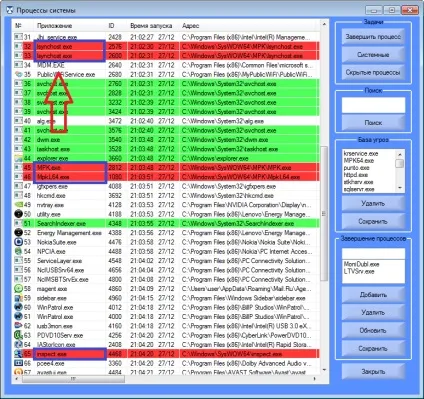Image resolution: width=424 pixels, height=399 pixels.
Task: Click the NPCIA.exe icon
Action: (19, 251)
